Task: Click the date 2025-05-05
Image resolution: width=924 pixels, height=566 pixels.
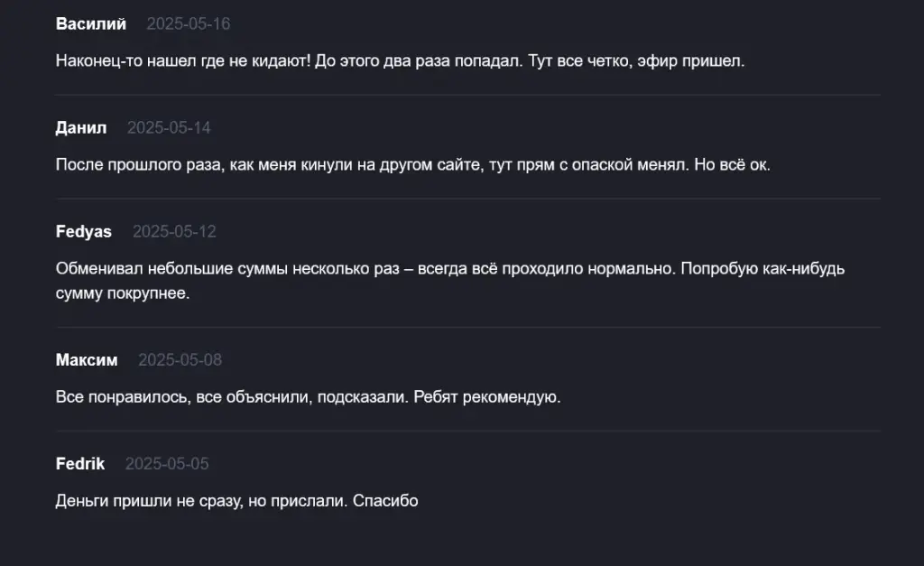Action: tap(167, 463)
